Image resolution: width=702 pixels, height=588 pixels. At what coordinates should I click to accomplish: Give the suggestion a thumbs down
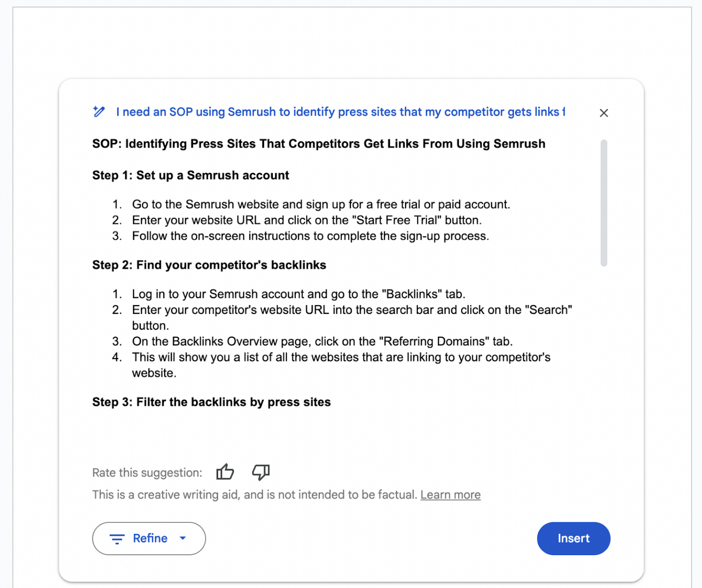(x=261, y=473)
